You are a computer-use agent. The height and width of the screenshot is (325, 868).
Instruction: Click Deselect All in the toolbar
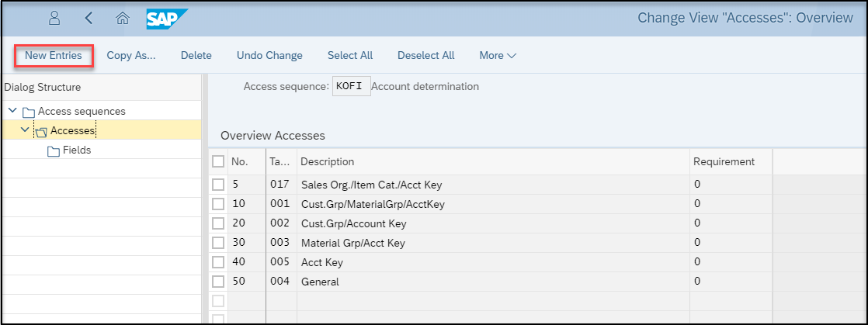tap(426, 55)
